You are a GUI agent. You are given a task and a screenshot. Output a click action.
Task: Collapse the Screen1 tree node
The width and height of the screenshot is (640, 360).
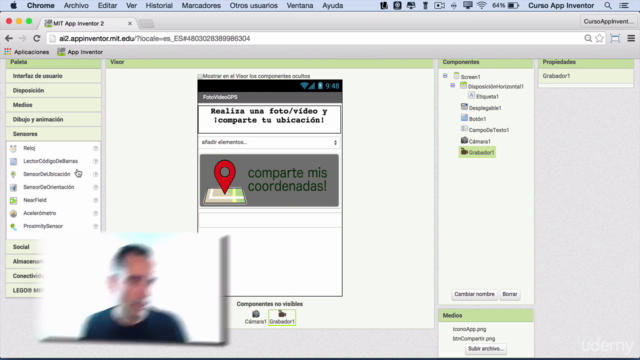click(445, 76)
